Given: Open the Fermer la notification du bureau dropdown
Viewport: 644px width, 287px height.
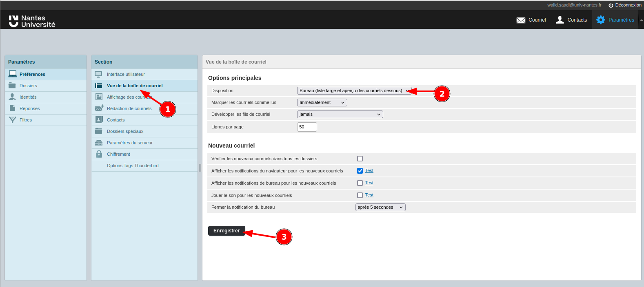Looking at the screenshot, I should coord(380,208).
